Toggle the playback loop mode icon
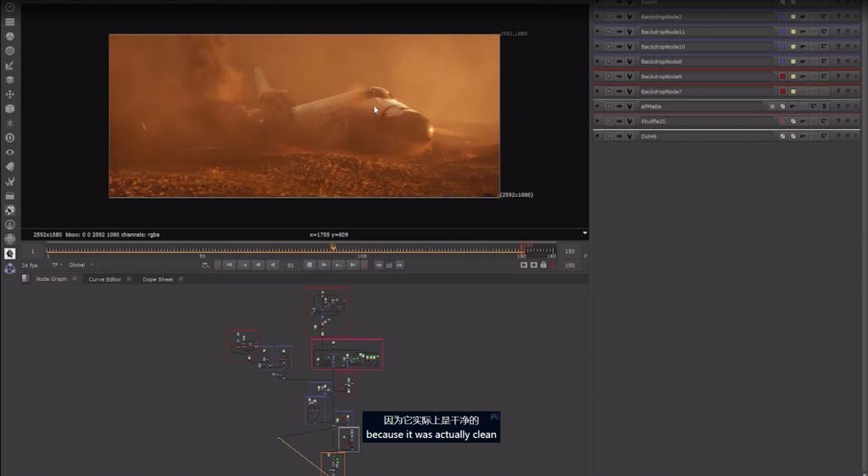868x476 pixels. (205, 265)
